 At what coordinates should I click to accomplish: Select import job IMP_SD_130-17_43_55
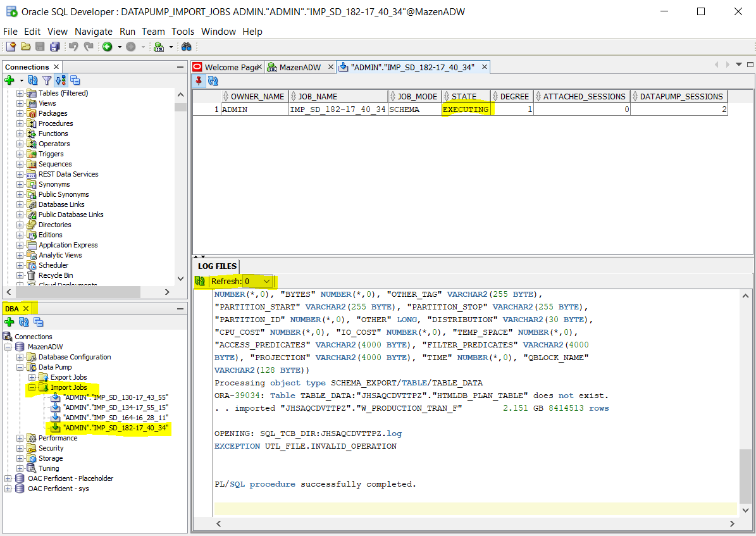click(115, 397)
